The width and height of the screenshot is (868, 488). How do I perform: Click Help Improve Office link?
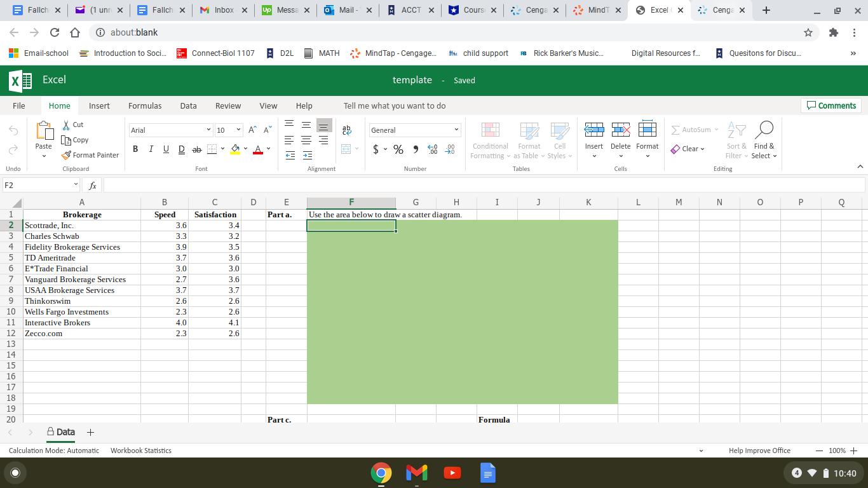[x=759, y=451]
